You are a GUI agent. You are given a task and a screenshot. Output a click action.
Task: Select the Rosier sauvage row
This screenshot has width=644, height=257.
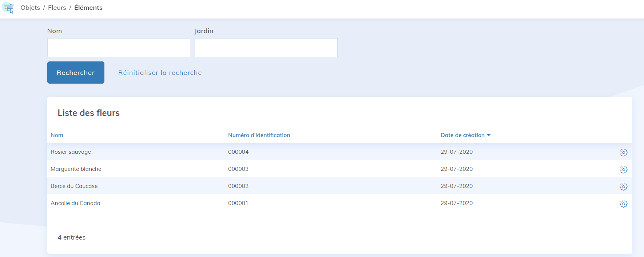[71, 152]
